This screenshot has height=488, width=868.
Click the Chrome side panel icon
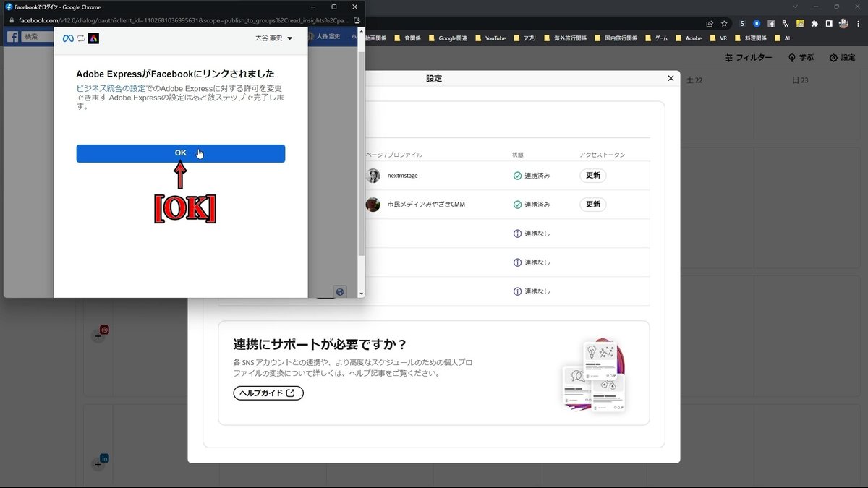pyautogui.click(x=829, y=23)
